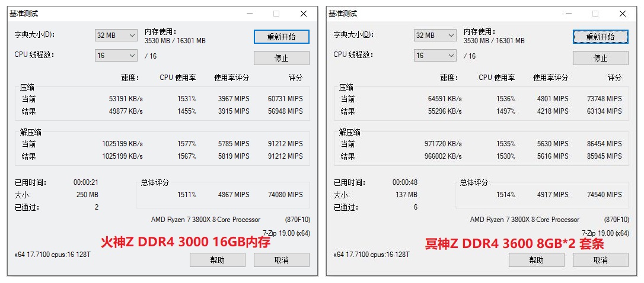Screen dimensions: 644x283
Task: Open CPU 线程数 16 dropdown in left window
Action: [x=116, y=56]
